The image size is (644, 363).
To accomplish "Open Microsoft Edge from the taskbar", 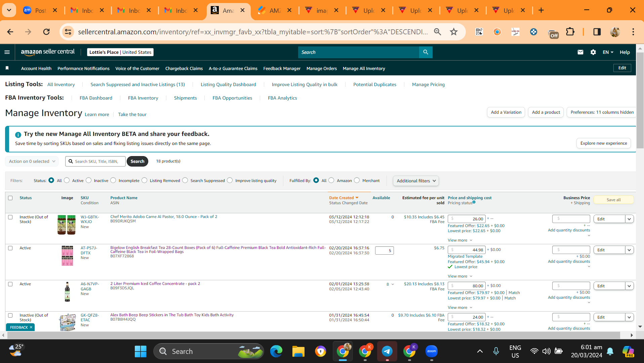I will 276,352.
